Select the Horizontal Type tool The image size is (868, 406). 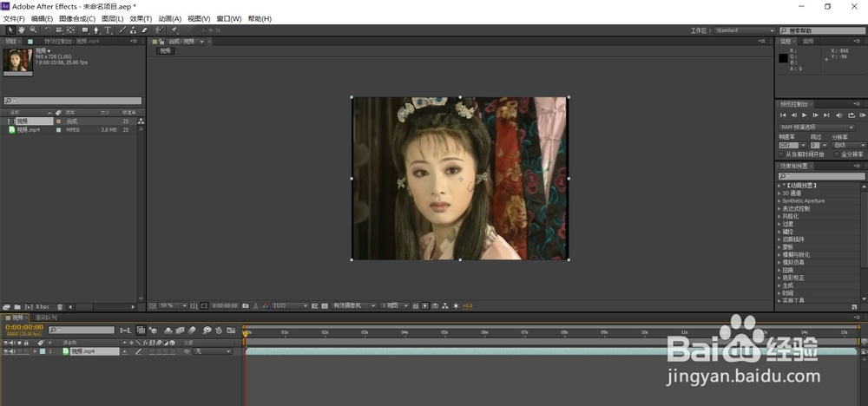108,29
